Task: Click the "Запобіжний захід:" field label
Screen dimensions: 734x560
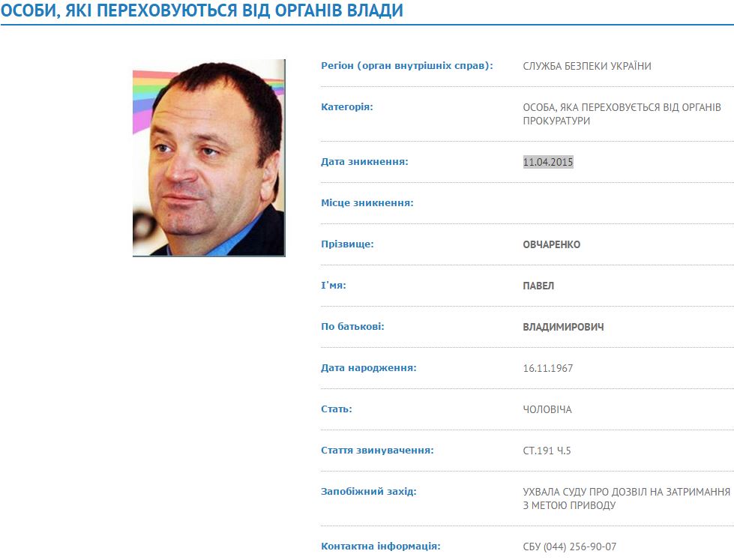Action: (368, 491)
